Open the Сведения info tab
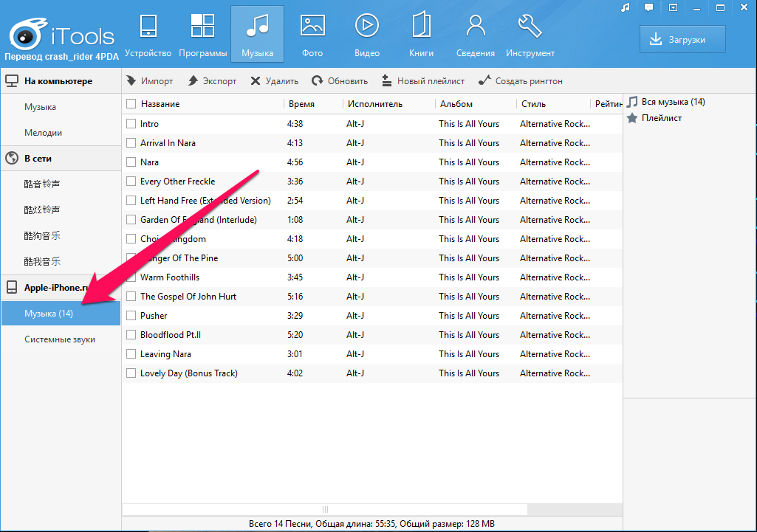The height and width of the screenshot is (532, 757). [x=476, y=35]
